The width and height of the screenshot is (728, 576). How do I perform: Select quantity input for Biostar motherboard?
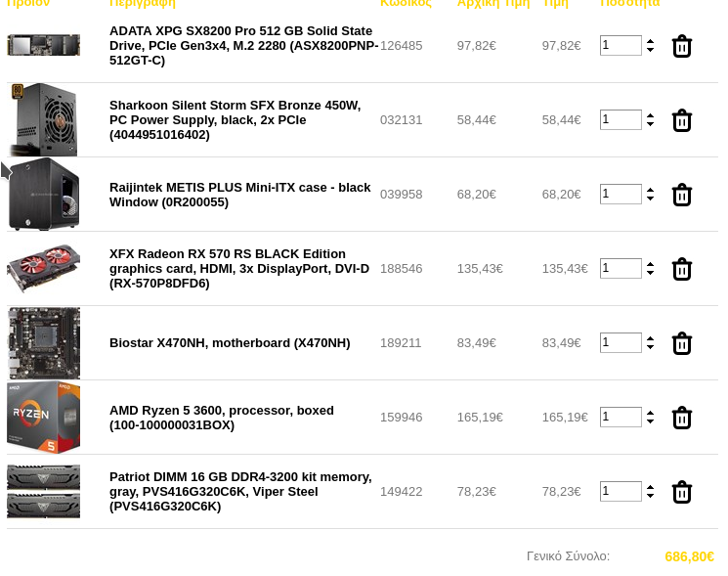coord(621,342)
